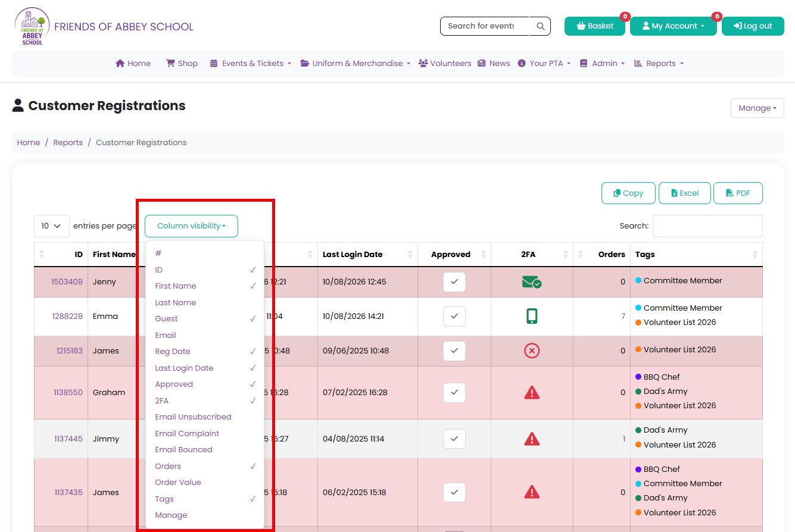Click the sort arrows on the ID column
Viewport: 795px width, 532px height.
point(42,255)
